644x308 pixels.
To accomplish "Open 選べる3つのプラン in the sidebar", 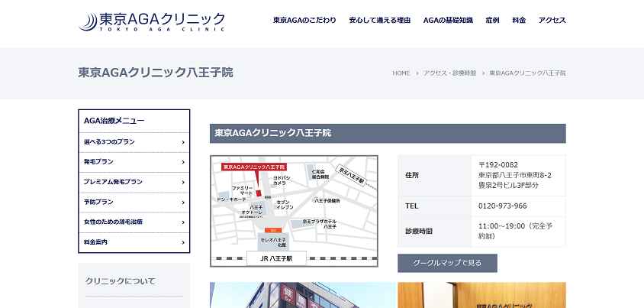I will tap(134, 142).
